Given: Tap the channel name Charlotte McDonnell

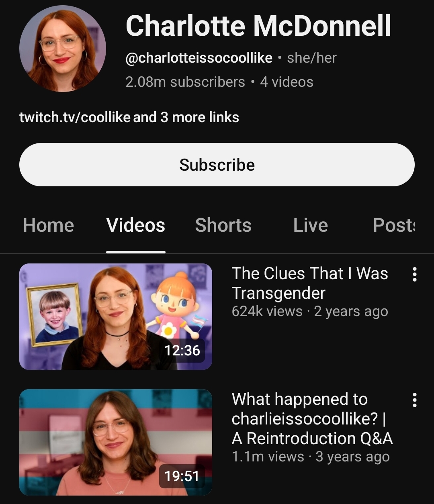Looking at the screenshot, I should pos(258,25).
